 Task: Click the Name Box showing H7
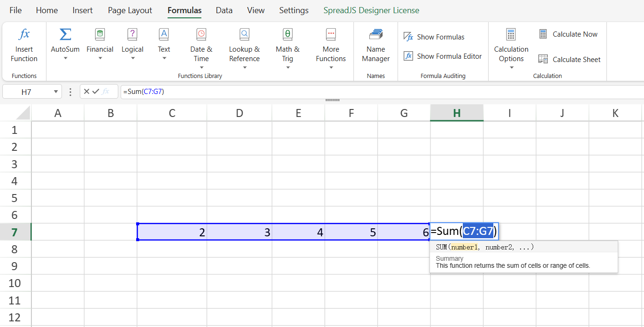[27, 92]
